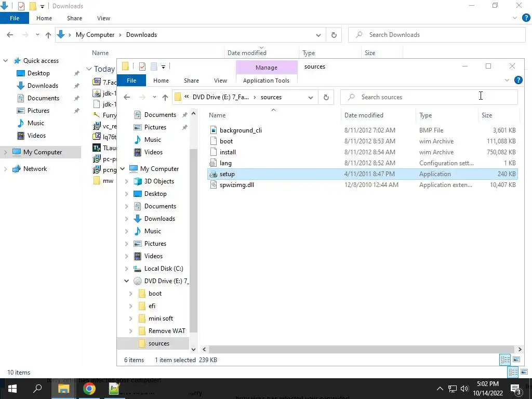
Task: Open the sources address bar dropdown
Action: pos(310,97)
